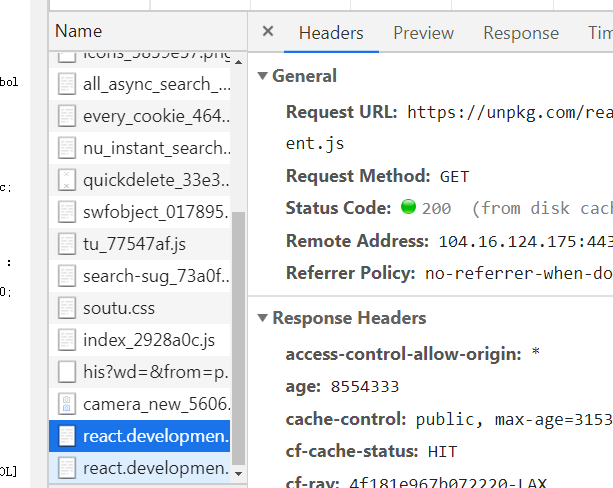Click the cf-ray header value
The image size is (613, 488).
point(448,483)
